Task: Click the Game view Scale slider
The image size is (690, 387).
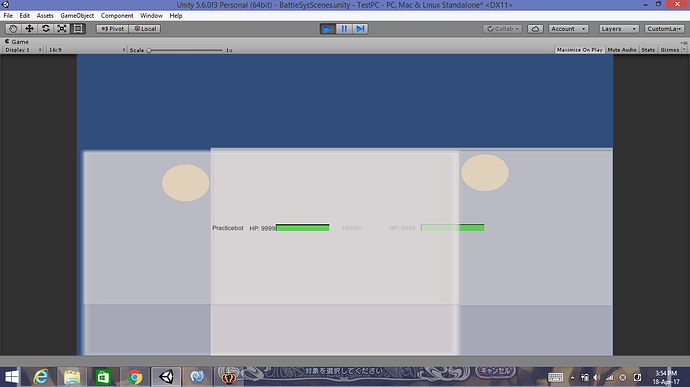Action: coord(185,50)
